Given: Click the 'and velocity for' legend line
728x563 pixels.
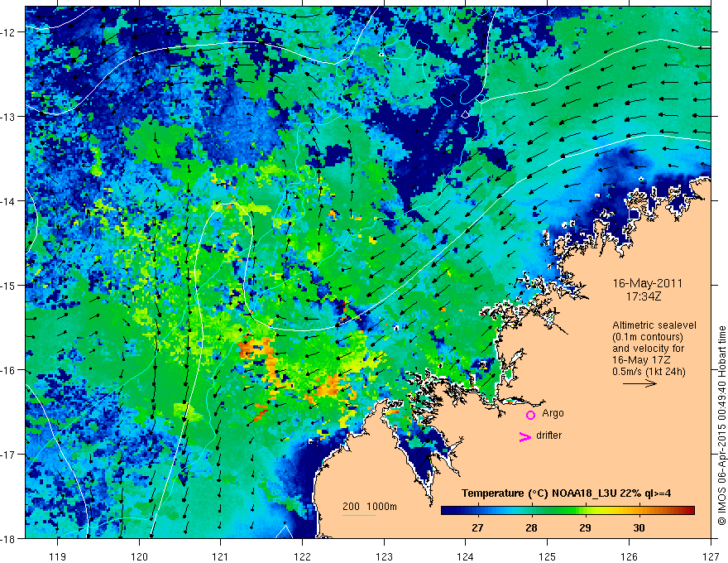Looking at the screenshot, I should [x=648, y=349].
